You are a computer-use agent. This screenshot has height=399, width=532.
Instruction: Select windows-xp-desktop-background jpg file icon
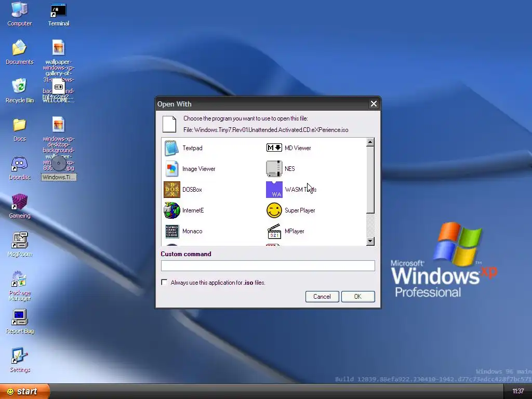[58, 125]
